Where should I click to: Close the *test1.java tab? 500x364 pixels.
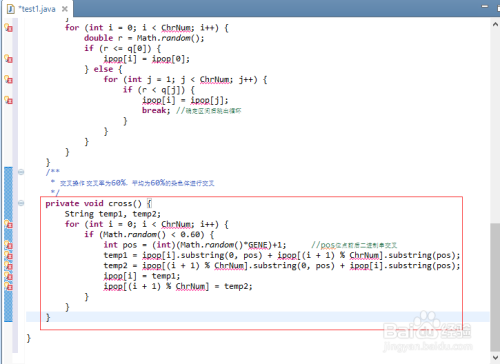[65, 9]
